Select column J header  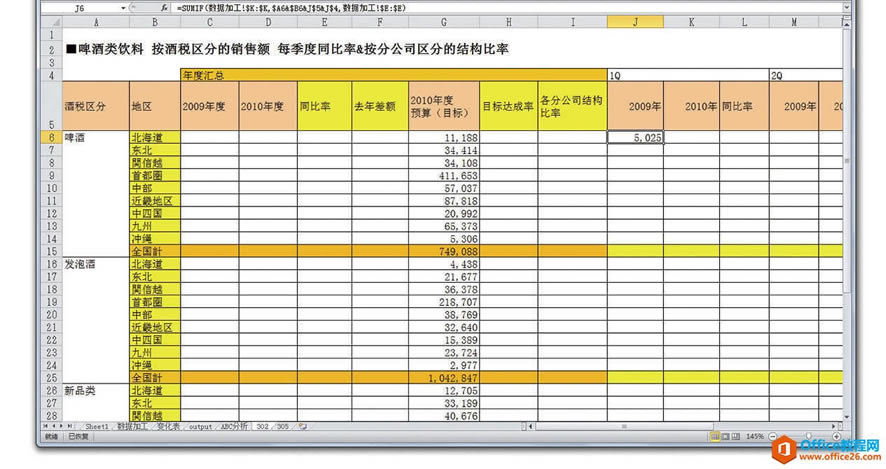(635, 22)
